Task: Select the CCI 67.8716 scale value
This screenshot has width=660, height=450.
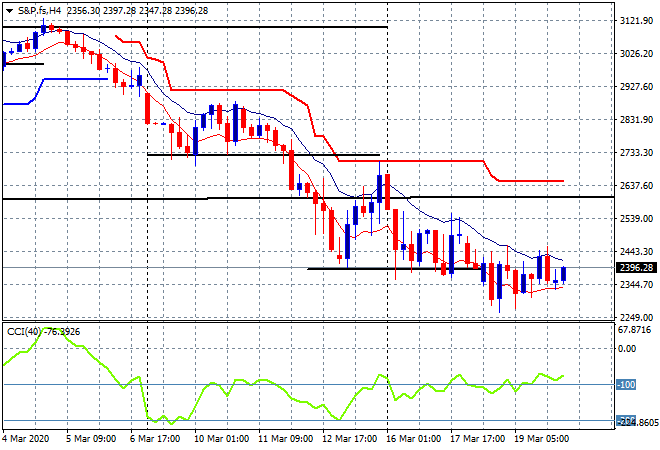Action: [634, 330]
